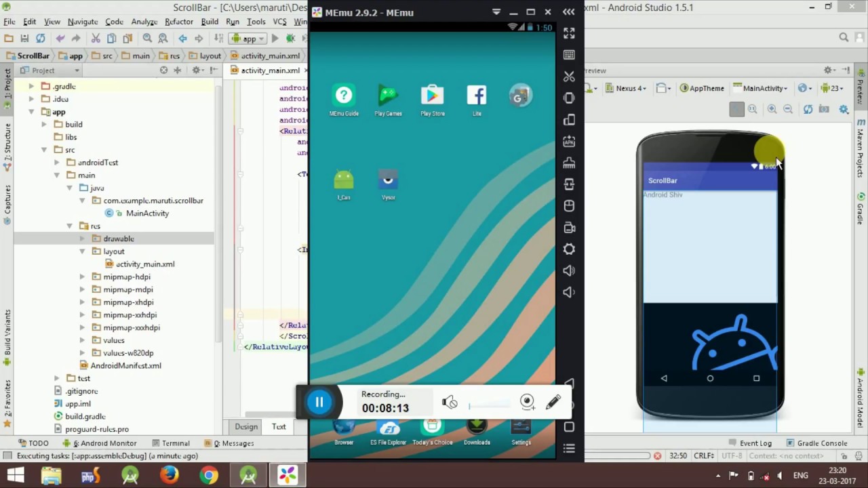
Task: Click the Open folder toolbar icon
Action: (x=9, y=39)
